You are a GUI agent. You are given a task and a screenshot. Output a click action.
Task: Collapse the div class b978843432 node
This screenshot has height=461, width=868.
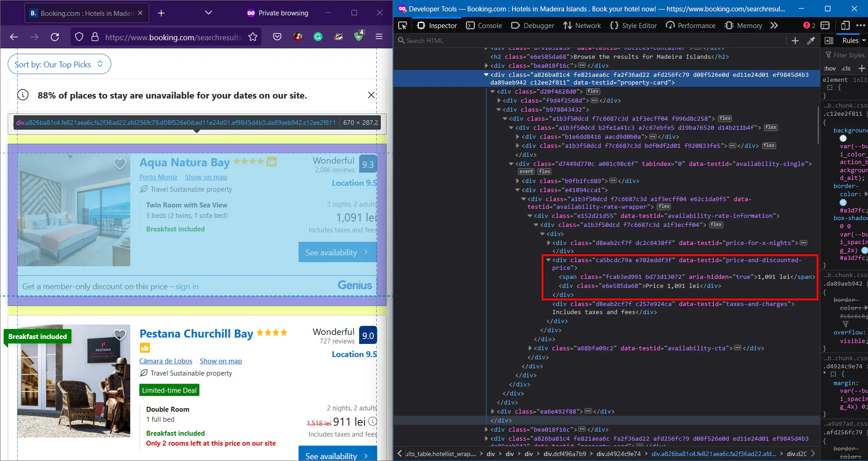(x=499, y=109)
